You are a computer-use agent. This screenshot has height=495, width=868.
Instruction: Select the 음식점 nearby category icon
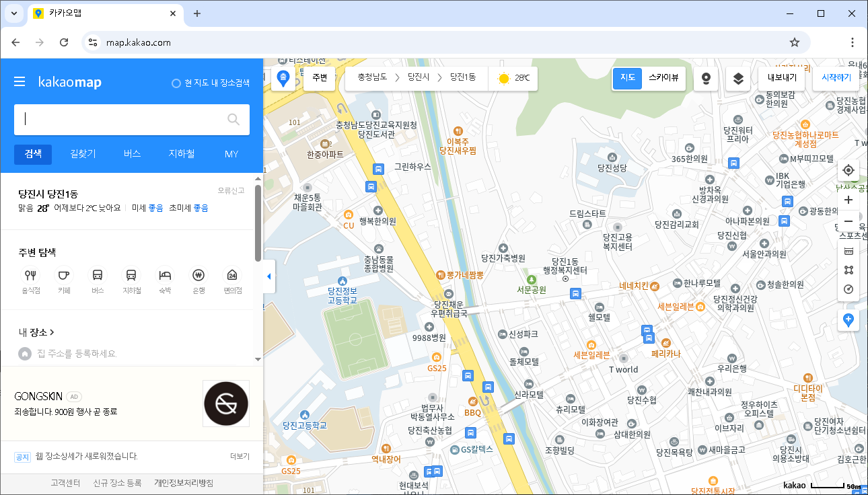pos(31,274)
